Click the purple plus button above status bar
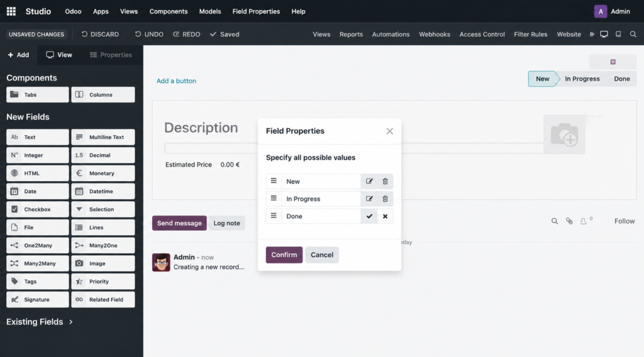 pyautogui.click(x=613, y=62)
